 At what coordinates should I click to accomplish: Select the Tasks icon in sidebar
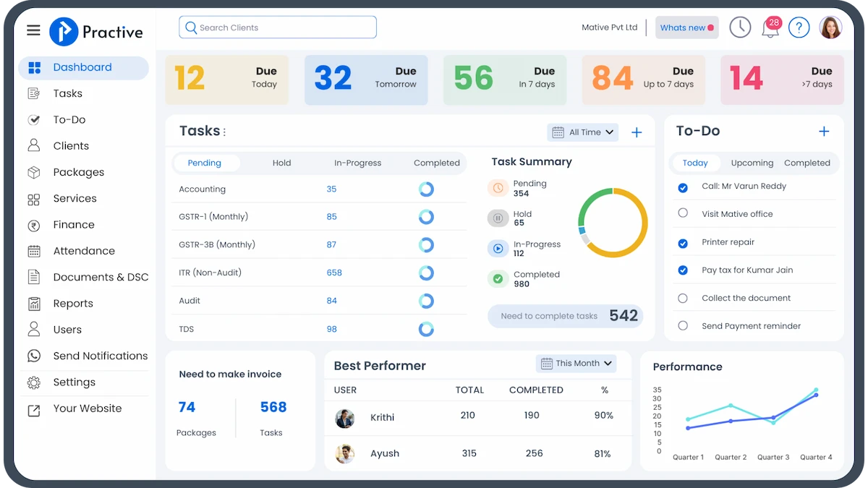click(34, 93)
